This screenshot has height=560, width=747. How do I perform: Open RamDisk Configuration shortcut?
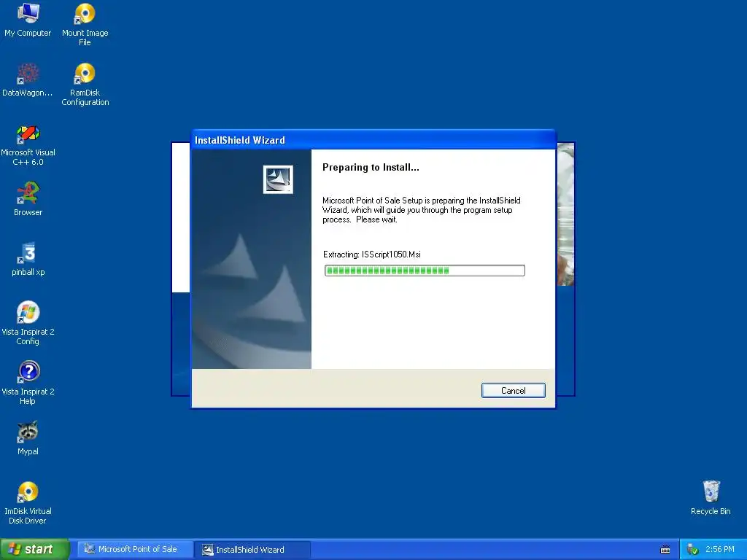pyautogui.click(x=85, y=85)
